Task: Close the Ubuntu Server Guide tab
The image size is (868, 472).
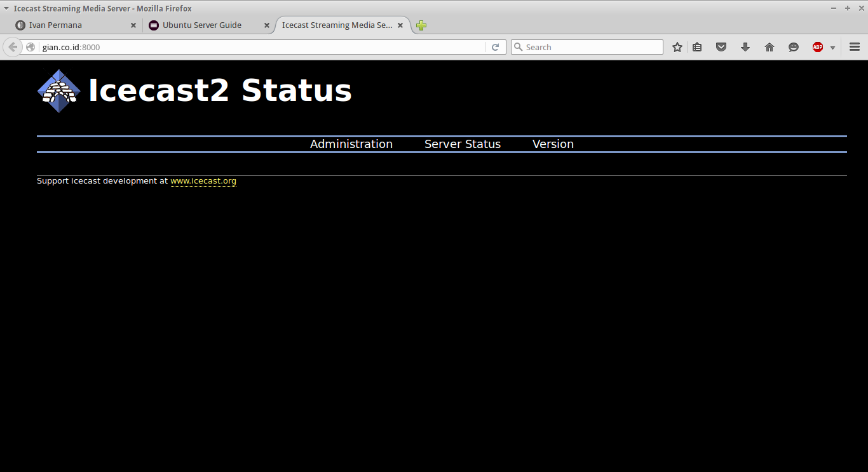Action: point(267,25)
